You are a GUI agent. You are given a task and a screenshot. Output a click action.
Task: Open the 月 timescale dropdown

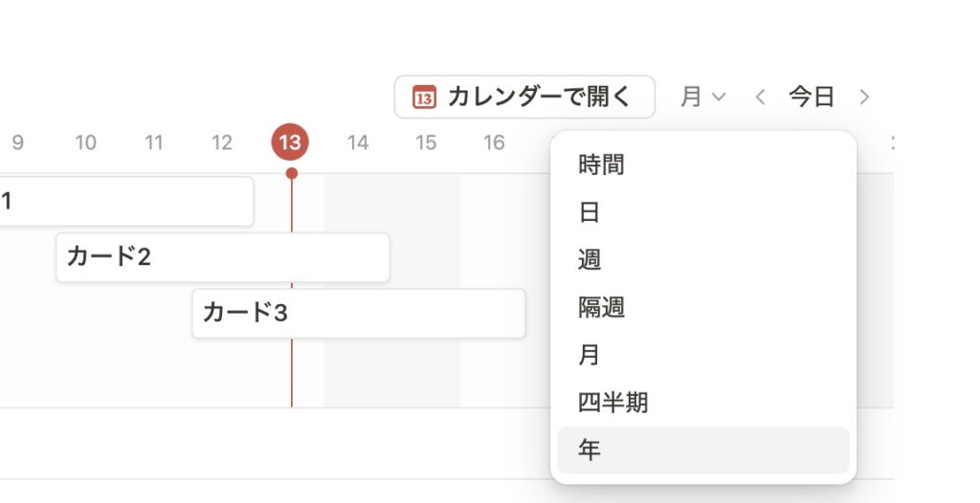tap(703, 97)
